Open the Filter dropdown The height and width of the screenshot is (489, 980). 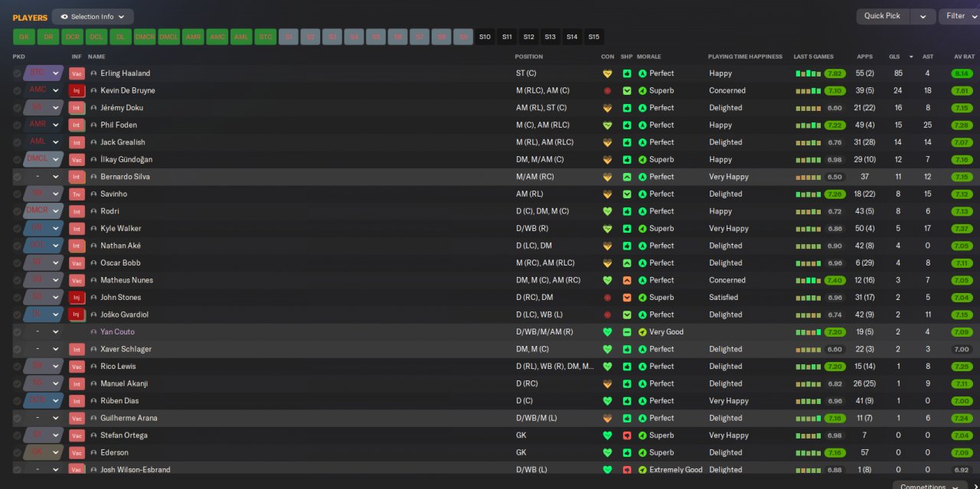(962, 16)
